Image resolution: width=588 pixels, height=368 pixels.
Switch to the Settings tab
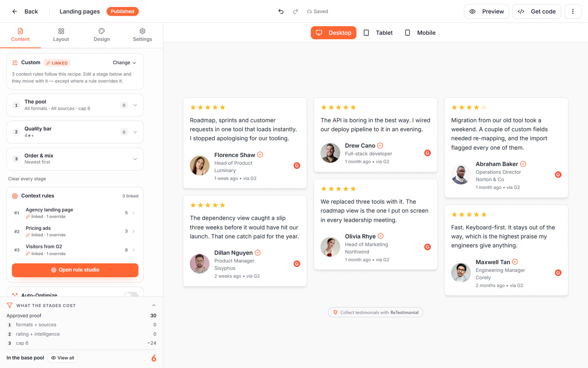click(143, 35)
